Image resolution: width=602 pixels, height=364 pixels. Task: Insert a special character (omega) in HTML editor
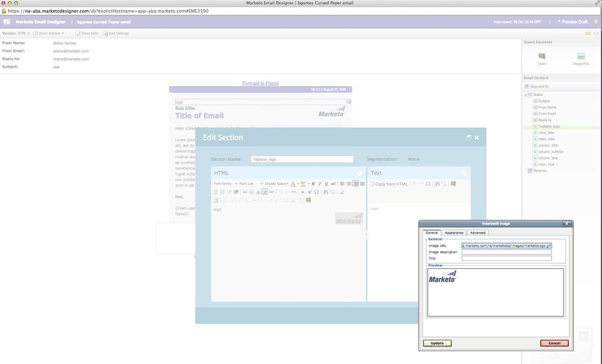tap(316, 192)
